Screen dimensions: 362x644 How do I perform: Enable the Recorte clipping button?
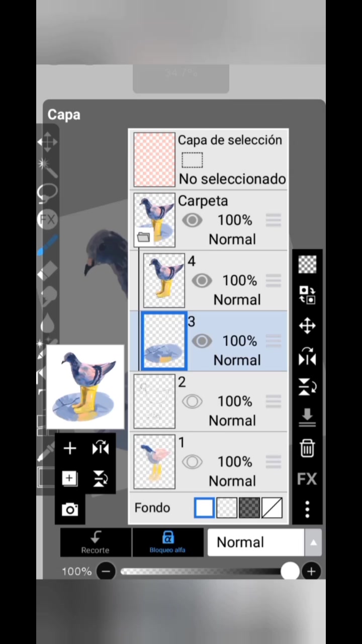click(x=96, y=542)
